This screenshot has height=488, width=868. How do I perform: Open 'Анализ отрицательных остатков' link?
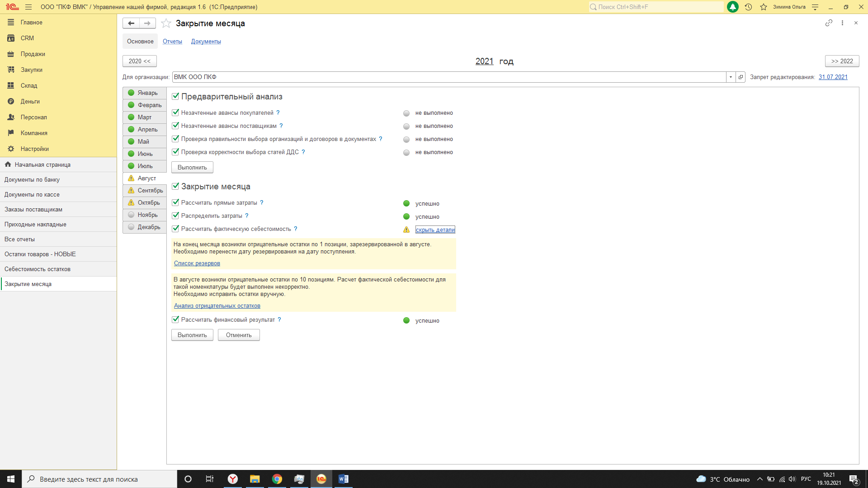pyautogui.click(x=217, y=306)
